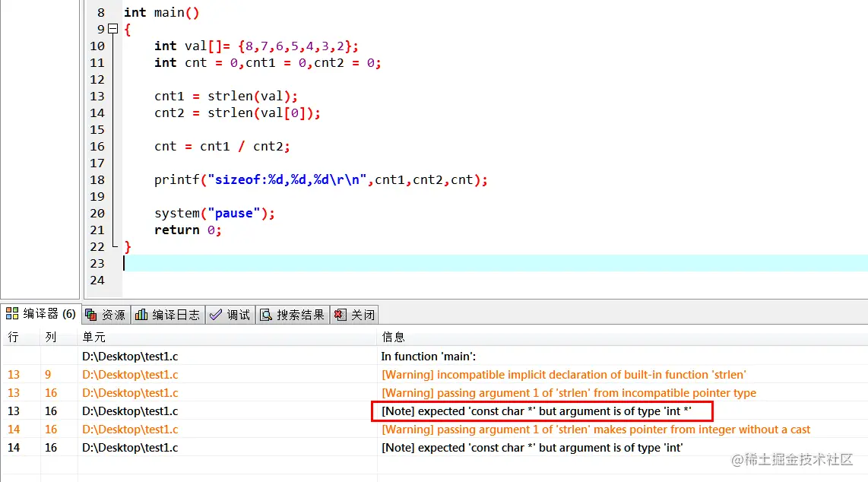This screenshot has width=868, height=482.
Task: Click the closing brace of main
Action: 128,247
